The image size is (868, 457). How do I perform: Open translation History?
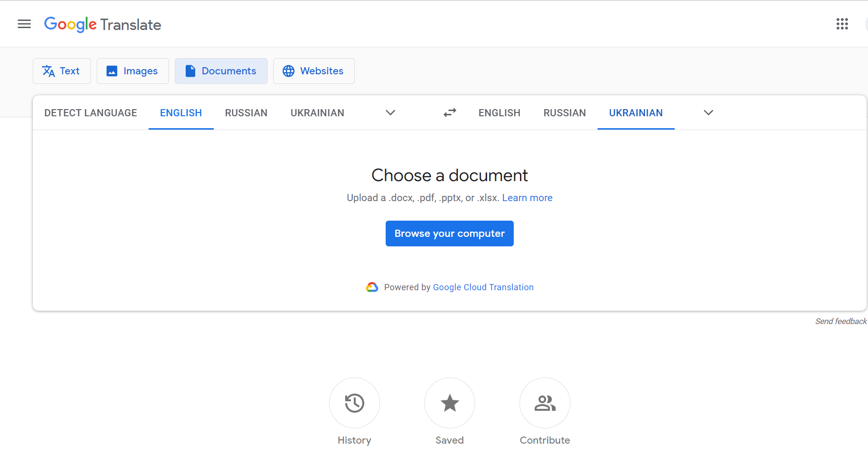(354, 403)
